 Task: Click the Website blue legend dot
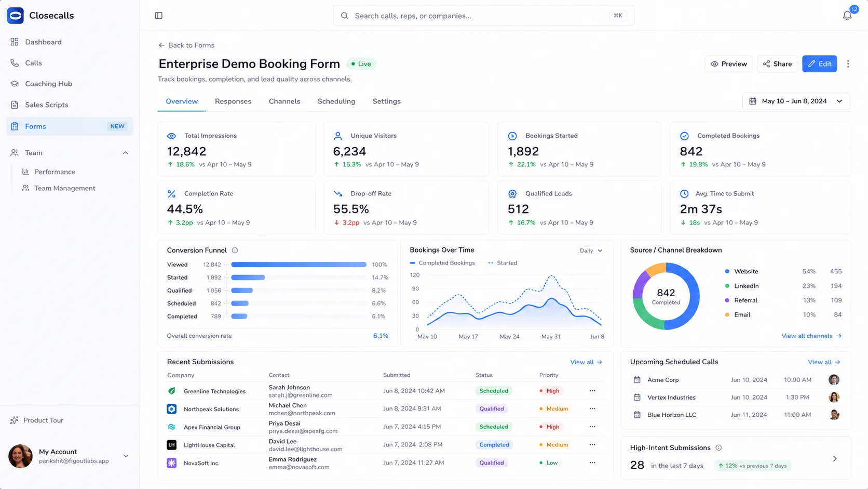pyautogui.click(x=727, y=271)
